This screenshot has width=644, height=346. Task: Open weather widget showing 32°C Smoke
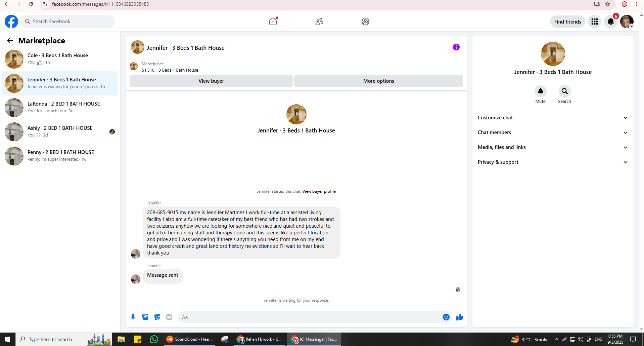[530, 339]
